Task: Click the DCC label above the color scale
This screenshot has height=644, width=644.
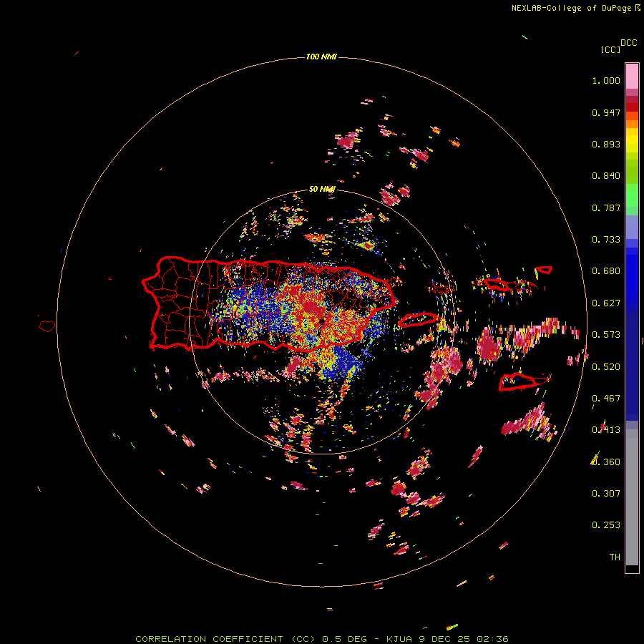Action: tap(628, 43)
